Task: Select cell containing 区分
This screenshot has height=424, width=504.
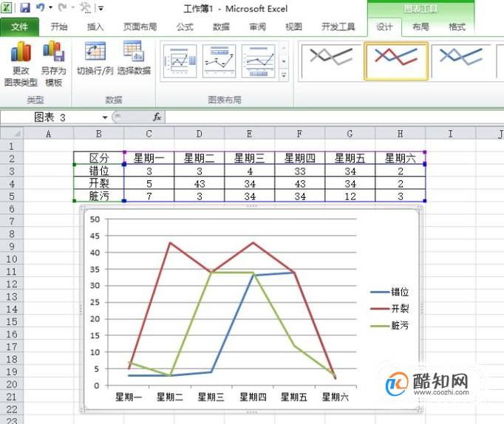Action: point(99,158)
